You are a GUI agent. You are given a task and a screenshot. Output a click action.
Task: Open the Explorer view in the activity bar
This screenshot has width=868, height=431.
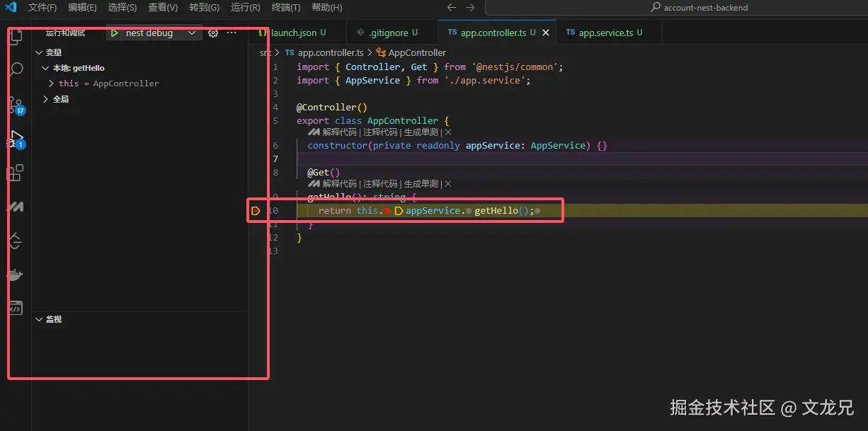coord(15,38)
